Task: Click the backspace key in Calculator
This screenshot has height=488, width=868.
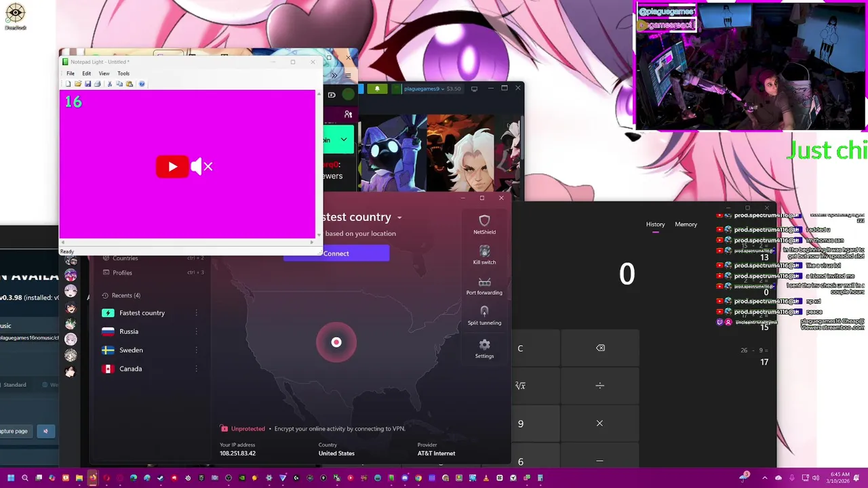Action: tap(600, 348)
